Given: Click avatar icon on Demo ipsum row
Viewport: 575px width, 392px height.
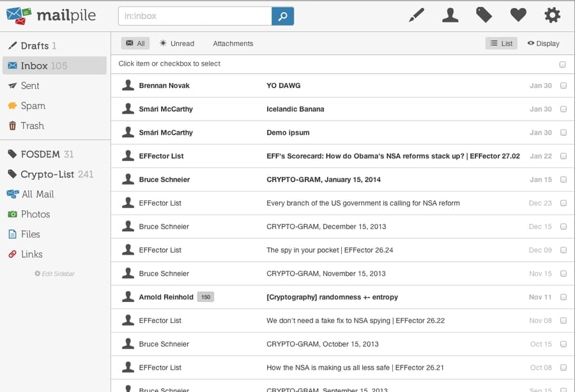Looking at the screenshot, I should click(128, 132).
